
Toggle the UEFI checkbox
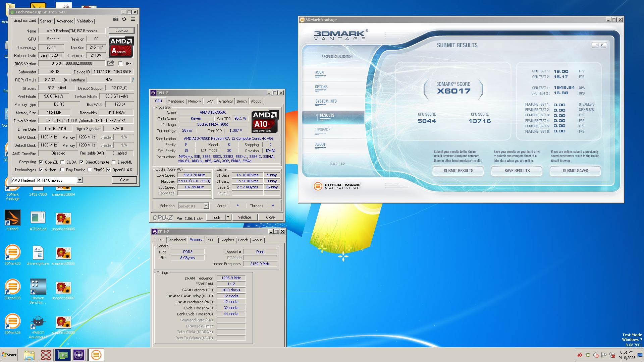pos(120,63)
